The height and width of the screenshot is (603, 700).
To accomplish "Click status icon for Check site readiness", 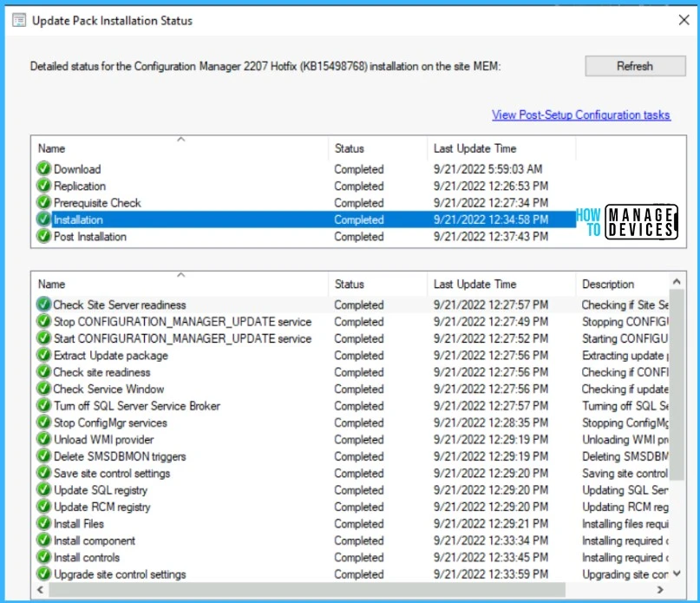I will [43, 372].
